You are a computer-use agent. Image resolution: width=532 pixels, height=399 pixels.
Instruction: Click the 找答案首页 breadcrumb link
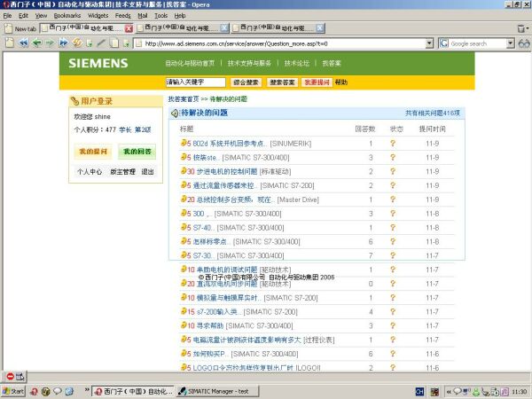tap(184, 99)
